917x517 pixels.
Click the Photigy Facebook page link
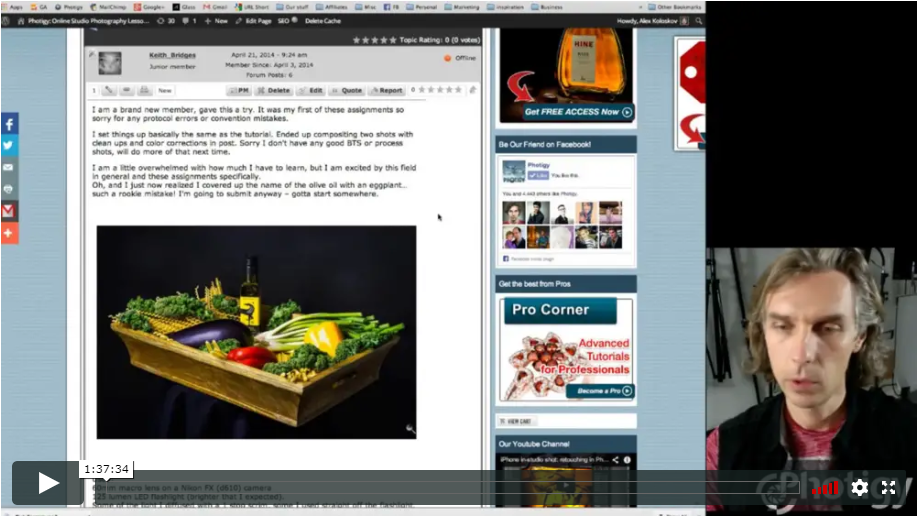[538, 166]
